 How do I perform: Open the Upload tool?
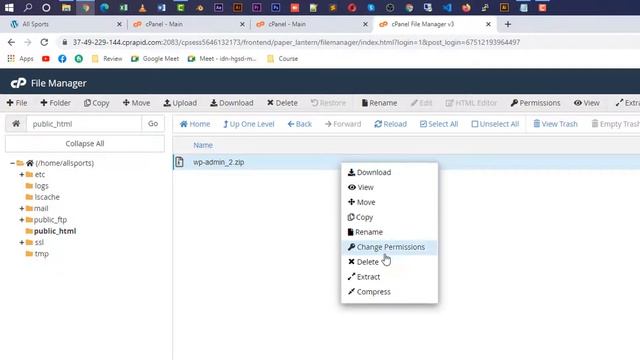point(180,103)
